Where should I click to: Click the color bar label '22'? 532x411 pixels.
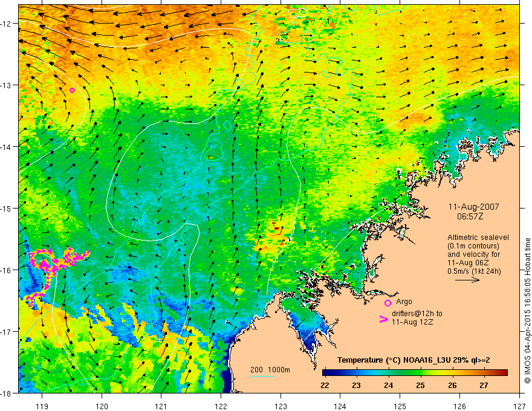pyautogui.click(x=325, y=385)
